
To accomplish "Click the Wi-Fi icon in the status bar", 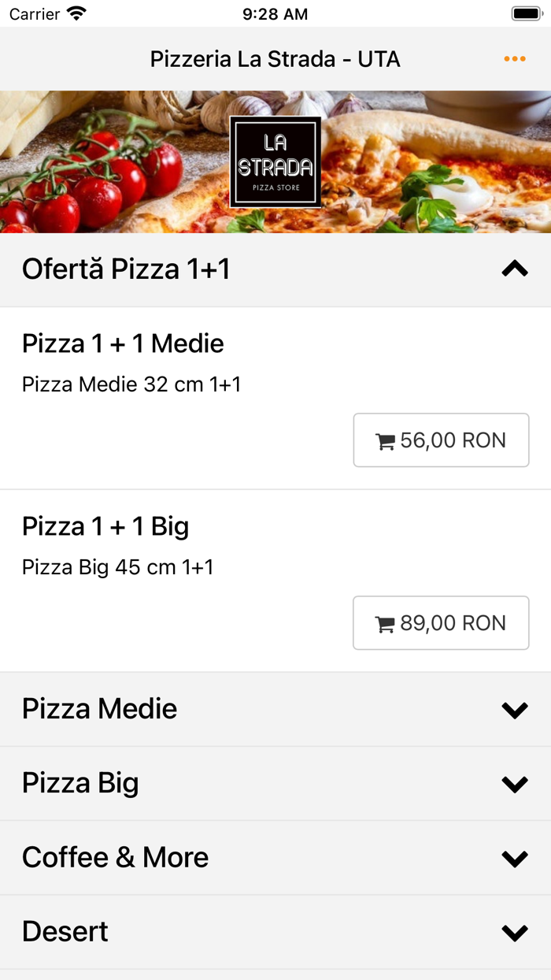I will [76, 13].
